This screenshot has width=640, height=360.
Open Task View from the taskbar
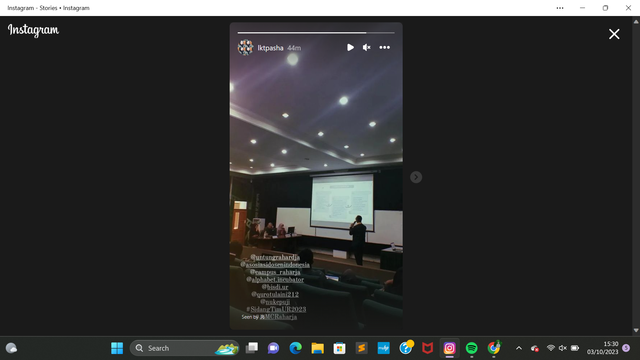coord(251,348)
